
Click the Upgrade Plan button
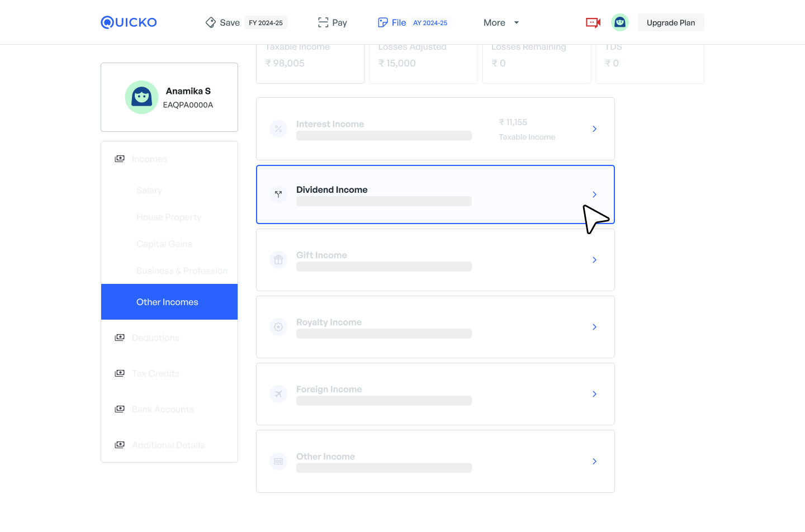670,22
